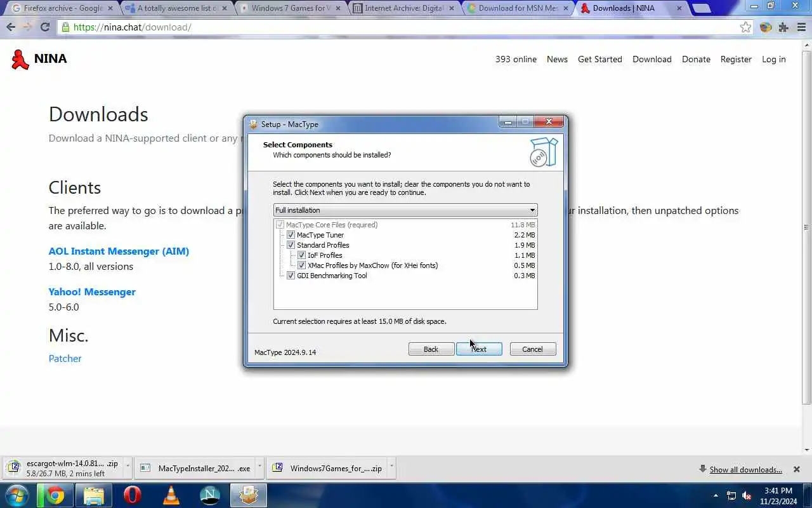Viewport: 812px width, 508px height.
Task: Open escargot-wlm download options arrow
Action: [x=128, y=468]
